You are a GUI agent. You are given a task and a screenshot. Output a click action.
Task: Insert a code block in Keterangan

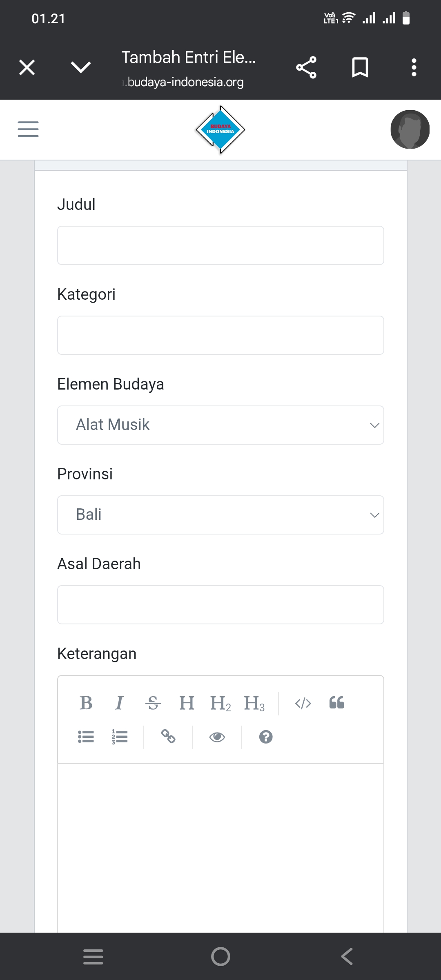303,702
